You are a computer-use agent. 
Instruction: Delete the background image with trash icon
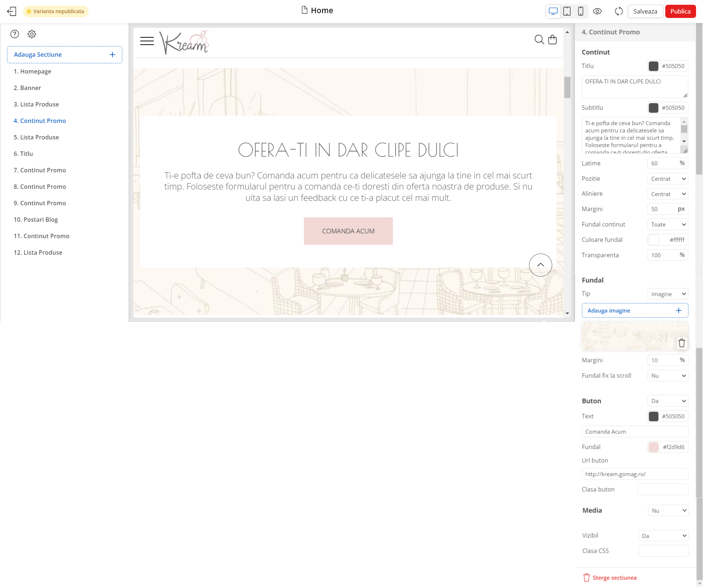681,343
